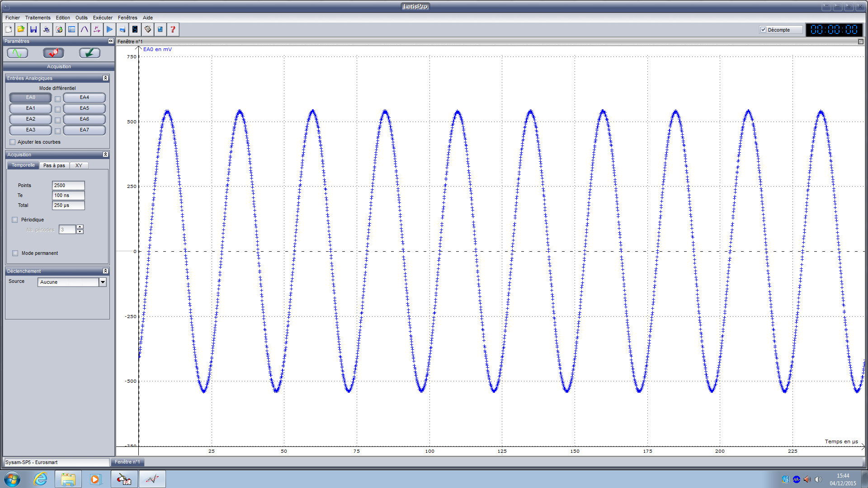Image resolution: width=868 pixels, height=488 pixels.
Task: Click the red question mark help icon
Action: pos(173,29)
